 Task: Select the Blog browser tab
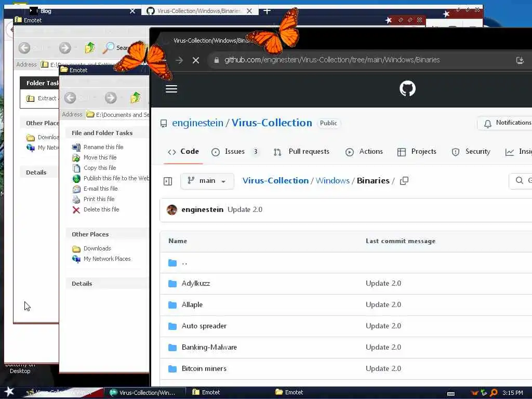tap(46, 11)
